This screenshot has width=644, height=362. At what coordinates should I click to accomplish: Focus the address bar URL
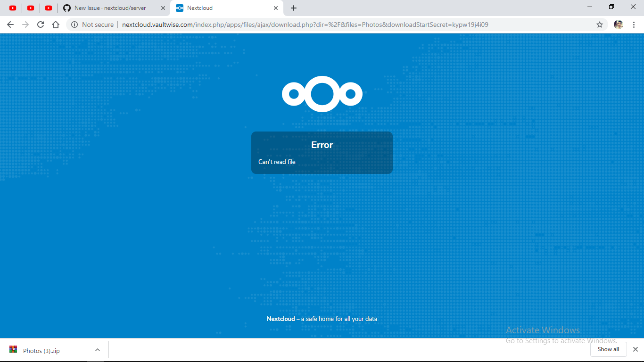pyautogui.click(x=305, y=25)
